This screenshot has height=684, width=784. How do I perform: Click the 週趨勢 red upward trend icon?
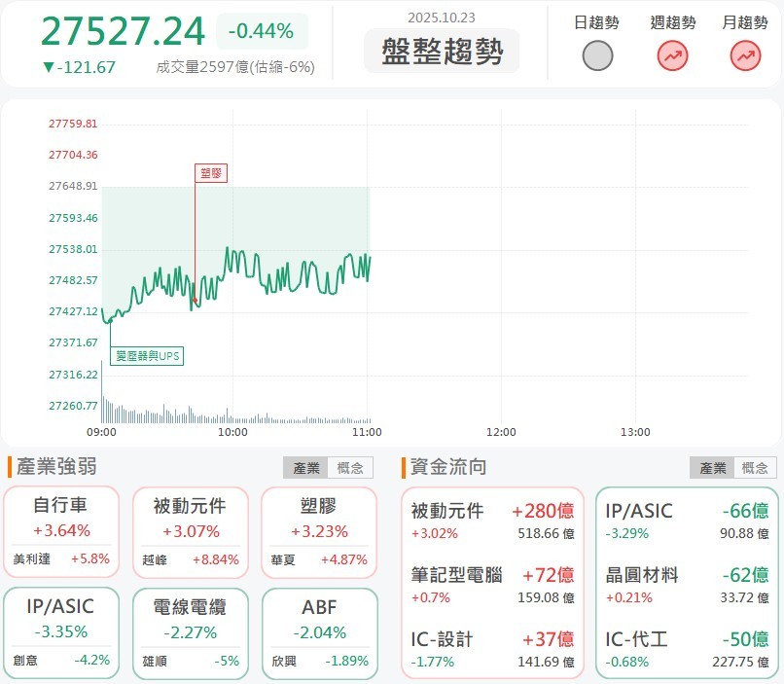(670, 55)
